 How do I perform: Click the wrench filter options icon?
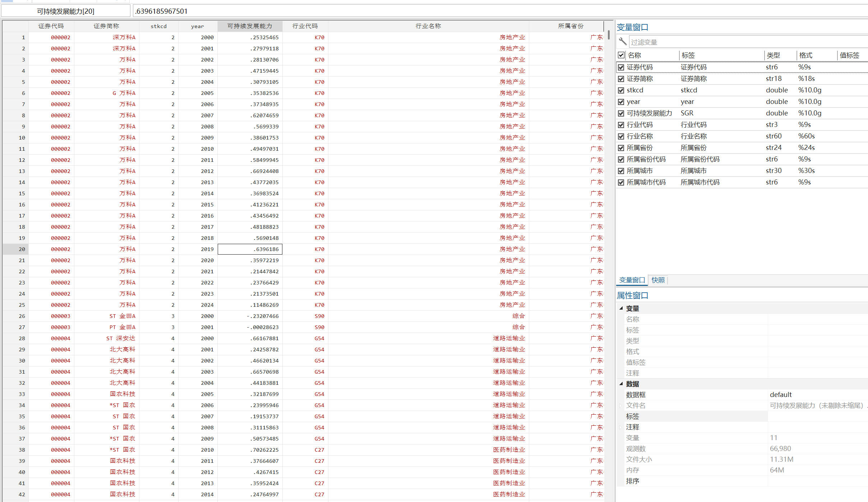click(x=623, y=42)
